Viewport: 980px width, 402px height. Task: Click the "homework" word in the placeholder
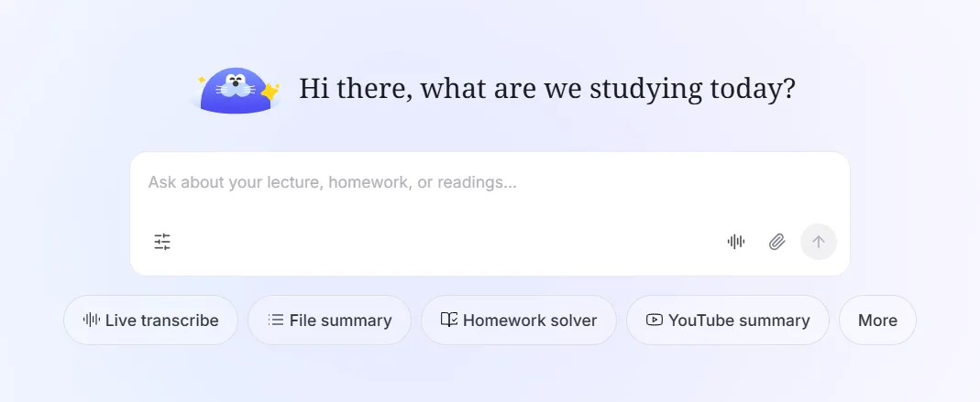(x=369, y=183)
